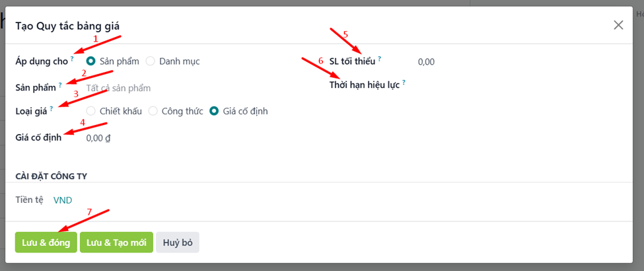Click help icon beside Loại giá
644x271 pixels.
(x=52, y=108)
